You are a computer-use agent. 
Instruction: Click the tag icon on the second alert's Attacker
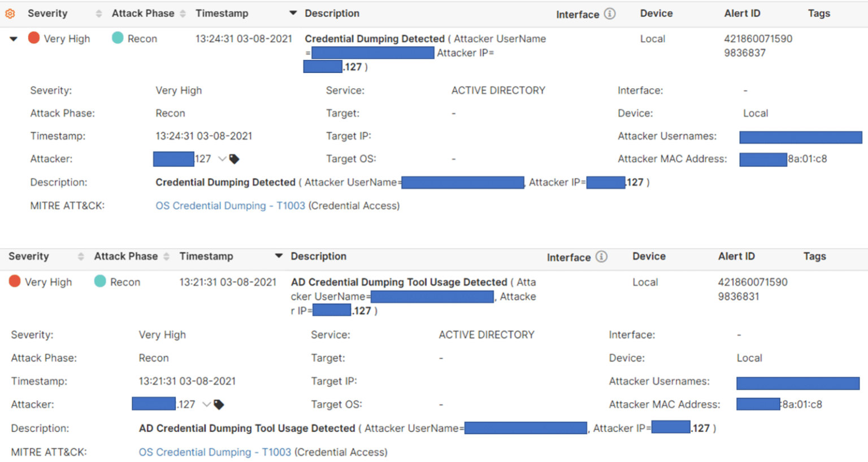[x=219, y=404]
